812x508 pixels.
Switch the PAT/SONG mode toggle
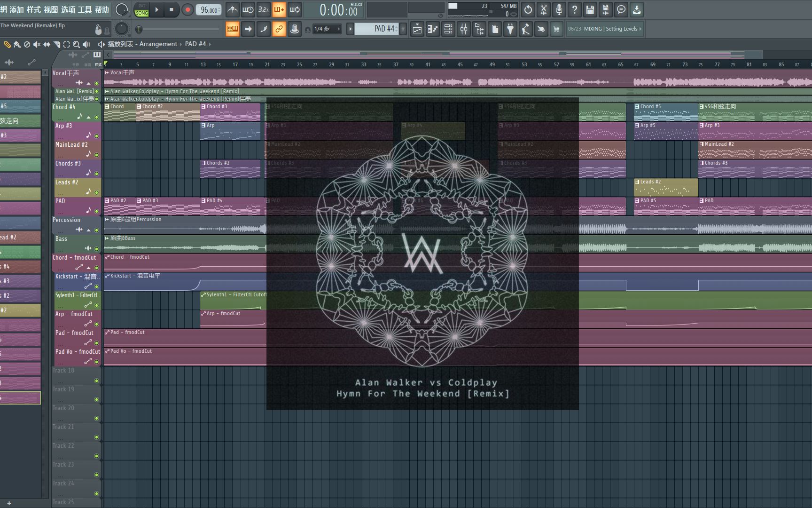[141, 9]
